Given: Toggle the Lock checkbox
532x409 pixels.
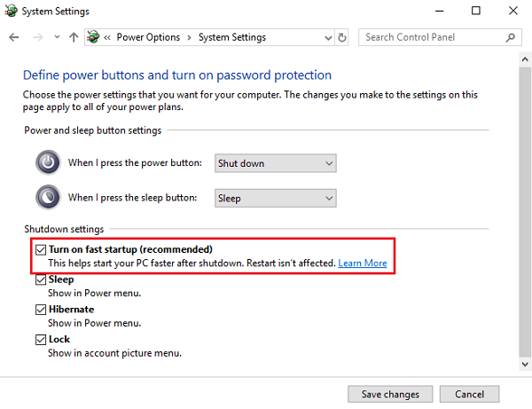Looking at the screenshot, I should (41, 340).
